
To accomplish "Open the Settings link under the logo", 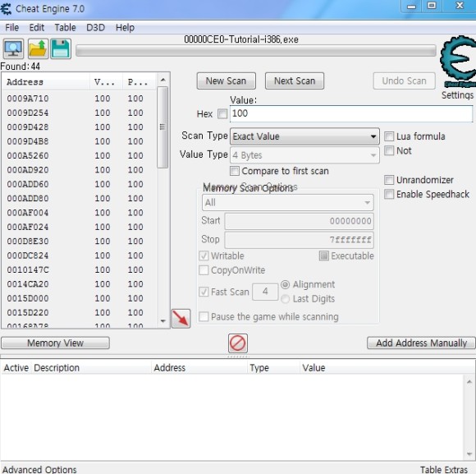I will pos(457,95).
